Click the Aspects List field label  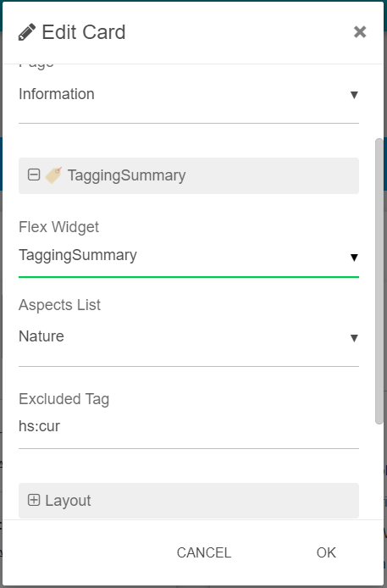(59, 305)
